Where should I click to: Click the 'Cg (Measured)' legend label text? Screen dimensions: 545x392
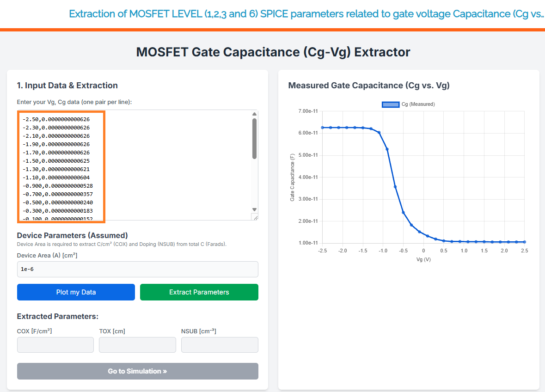[418, 104]
